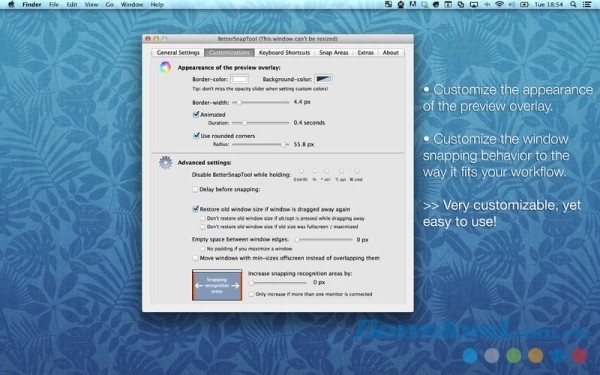The image size is (600, 375).
Task: Open the File menu
Action: [x=54, y=5]
